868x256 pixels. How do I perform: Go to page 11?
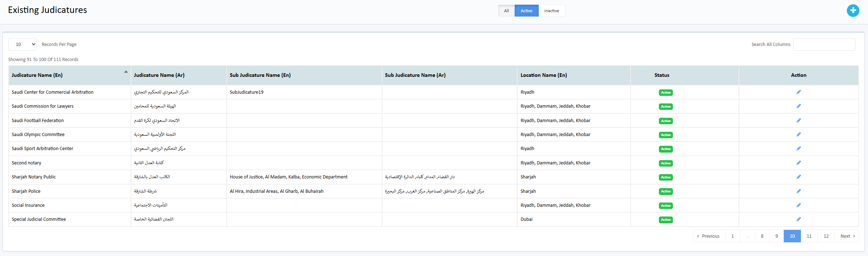809,236
